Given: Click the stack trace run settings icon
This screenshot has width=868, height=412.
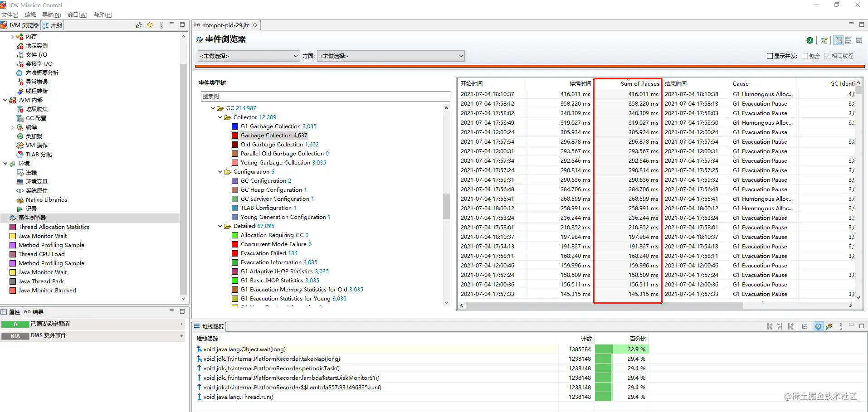Looking at the screenshot, I should pyautogui.click(x=829, y=326).
